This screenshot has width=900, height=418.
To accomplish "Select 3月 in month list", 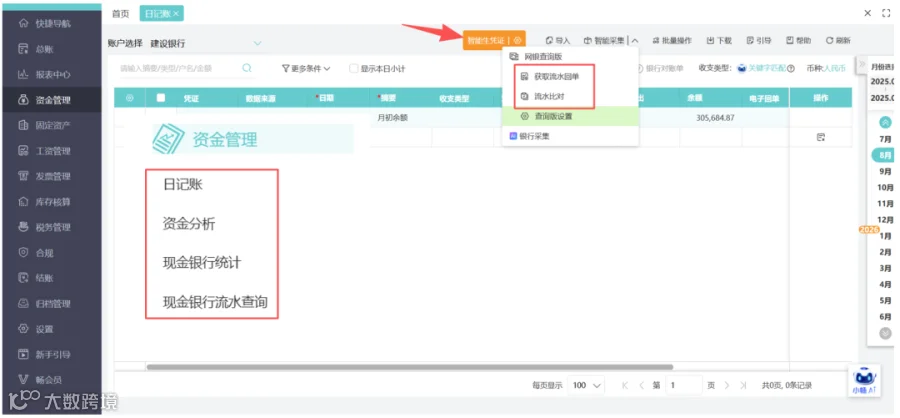I will point(886,268).
